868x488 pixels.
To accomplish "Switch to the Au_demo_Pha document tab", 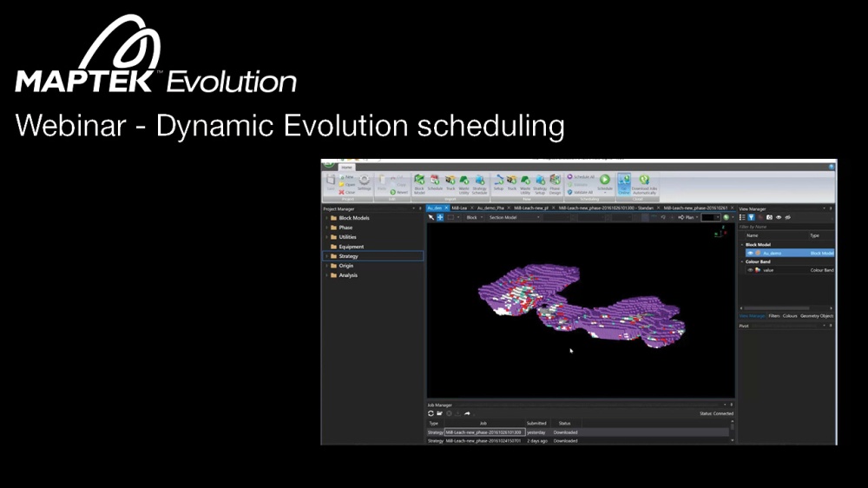I will 490,208.
